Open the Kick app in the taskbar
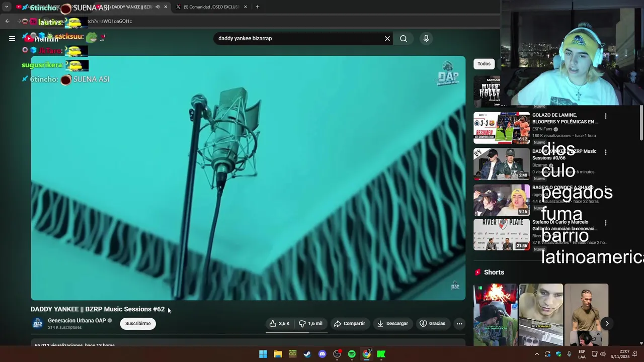Image resolution: width=644 pixels, height=362 pixels. 381,354
